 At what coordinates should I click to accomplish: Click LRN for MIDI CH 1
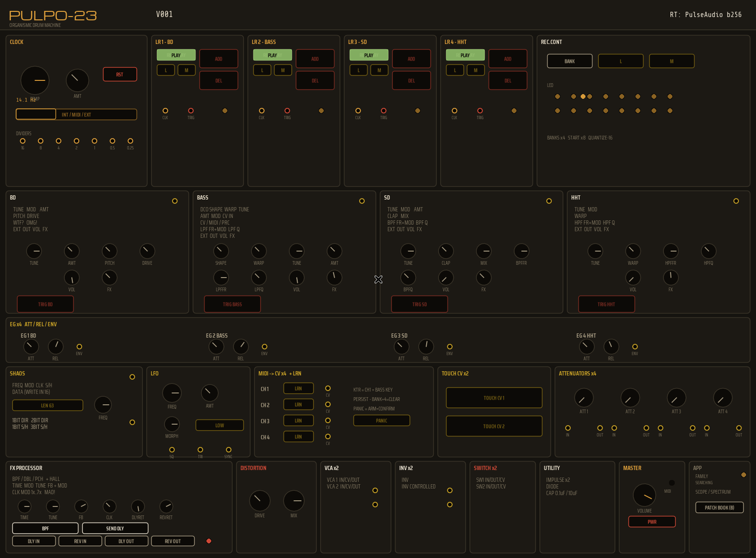coord(299,388)
